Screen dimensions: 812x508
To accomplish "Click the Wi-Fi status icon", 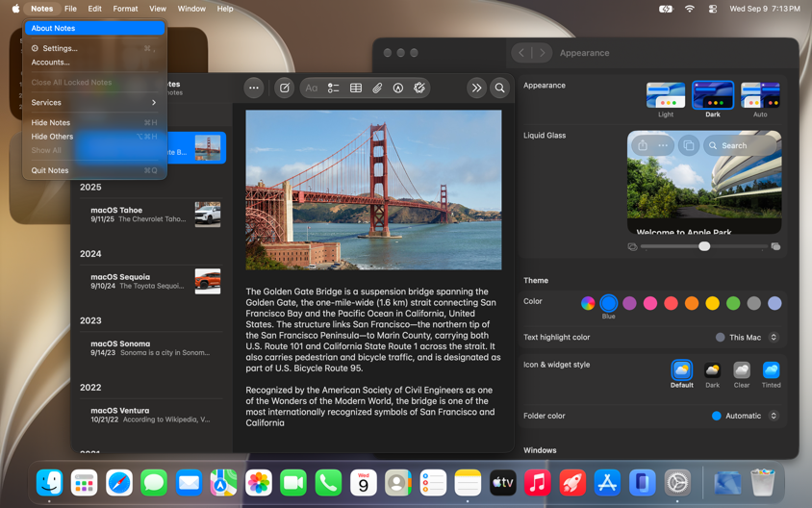I will [x=689, y=9].
